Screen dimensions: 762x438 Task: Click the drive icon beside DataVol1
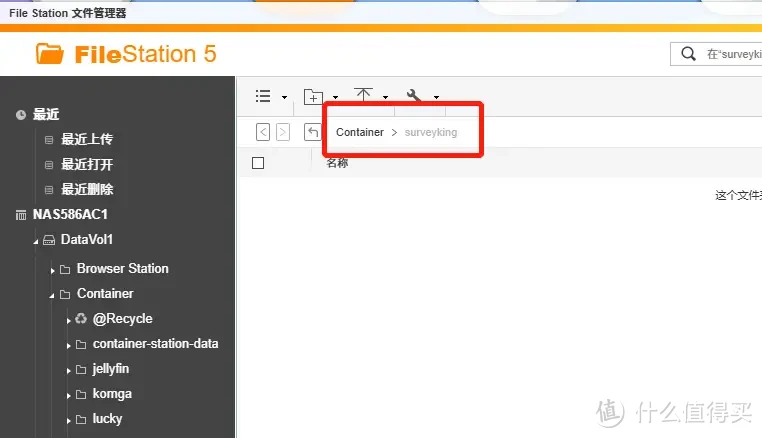49,240
